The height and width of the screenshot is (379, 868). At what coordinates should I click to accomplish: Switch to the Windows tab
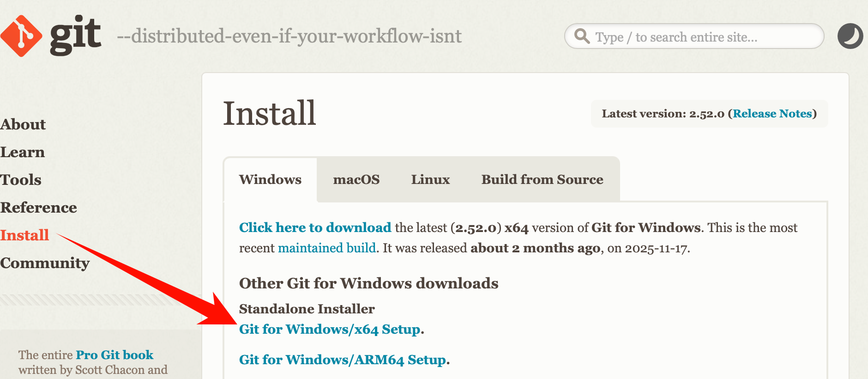click(x=270, y=179)
